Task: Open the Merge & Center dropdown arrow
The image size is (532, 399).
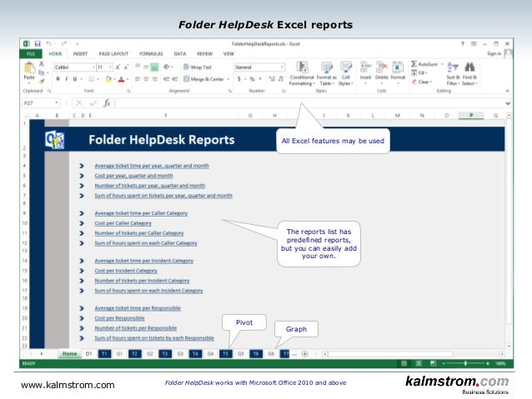Action: pos(228,79)
